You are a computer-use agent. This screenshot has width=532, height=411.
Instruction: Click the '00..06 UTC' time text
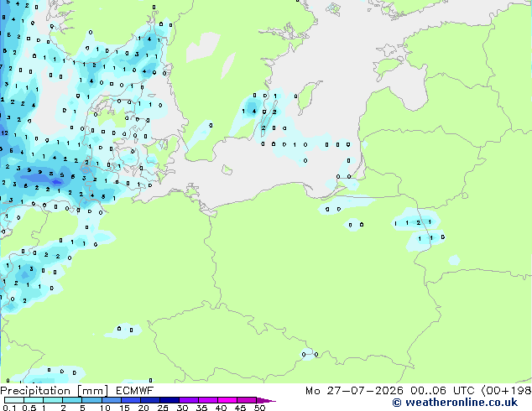[442, 391]
